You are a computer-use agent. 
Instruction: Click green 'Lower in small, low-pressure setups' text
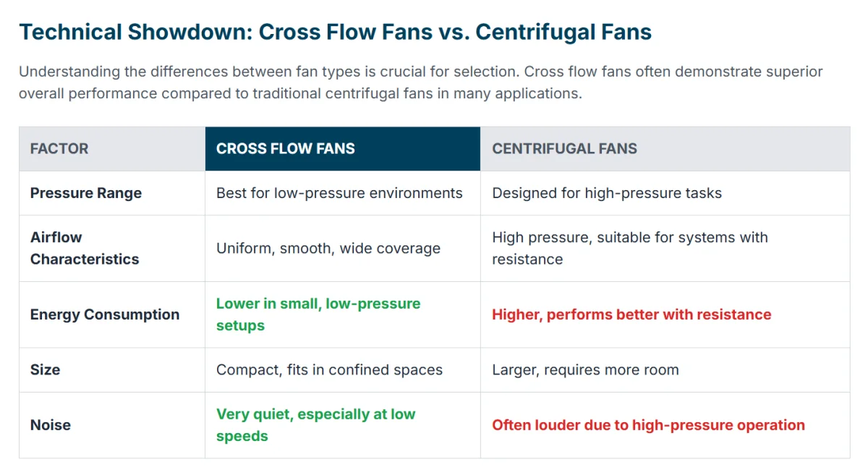tap(318, 314)
